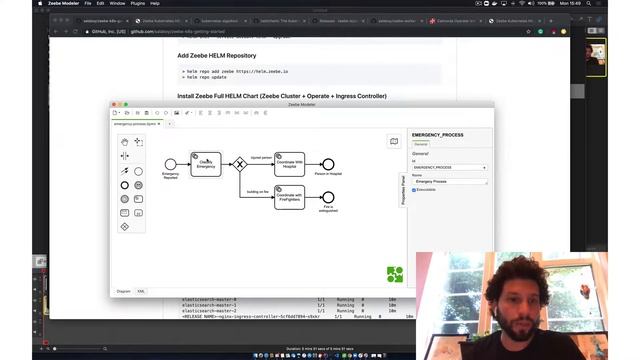Open the Zeebe Modeler application menu
This screenshot has height=360, width=640.
pos(64,3)
